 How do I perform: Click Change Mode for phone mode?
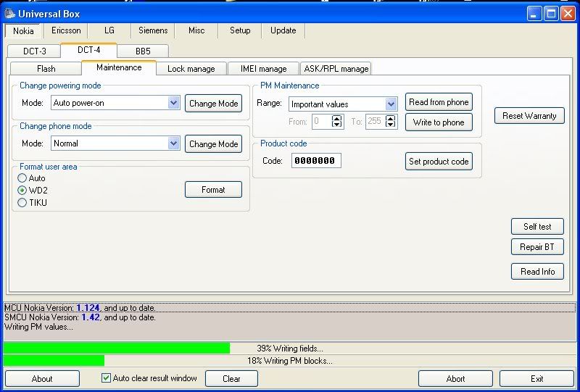point(213,144)
